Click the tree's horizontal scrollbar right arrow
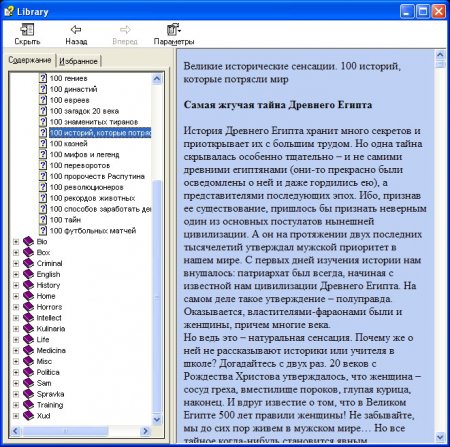 coord(145,431)
